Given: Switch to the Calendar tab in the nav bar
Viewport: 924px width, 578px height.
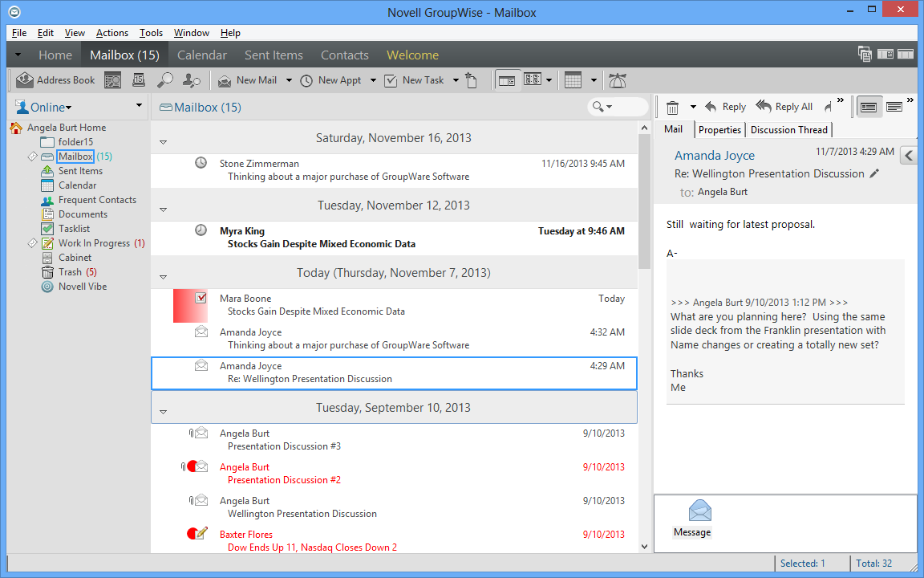Looking at the screenshot, I should point(202,55).
